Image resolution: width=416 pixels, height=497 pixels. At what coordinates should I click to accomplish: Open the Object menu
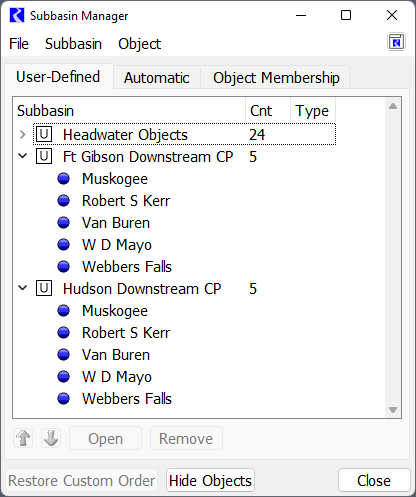coord(139,44)
